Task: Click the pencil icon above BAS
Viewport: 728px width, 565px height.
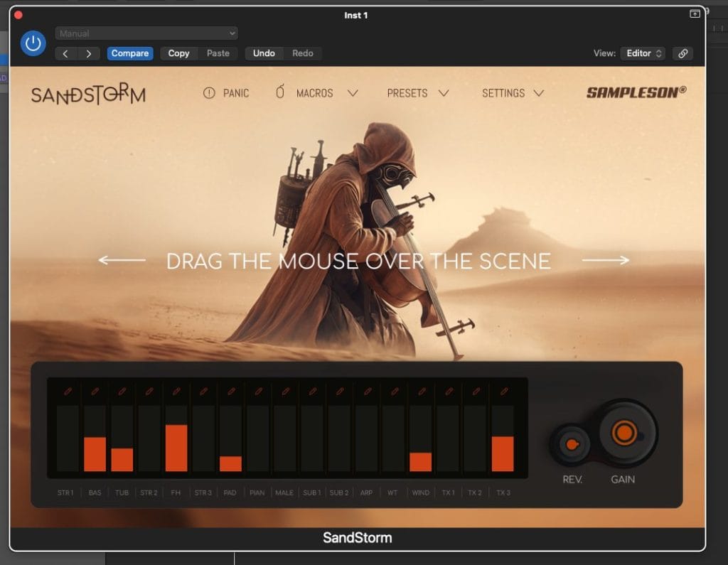Action: (95, 392)
